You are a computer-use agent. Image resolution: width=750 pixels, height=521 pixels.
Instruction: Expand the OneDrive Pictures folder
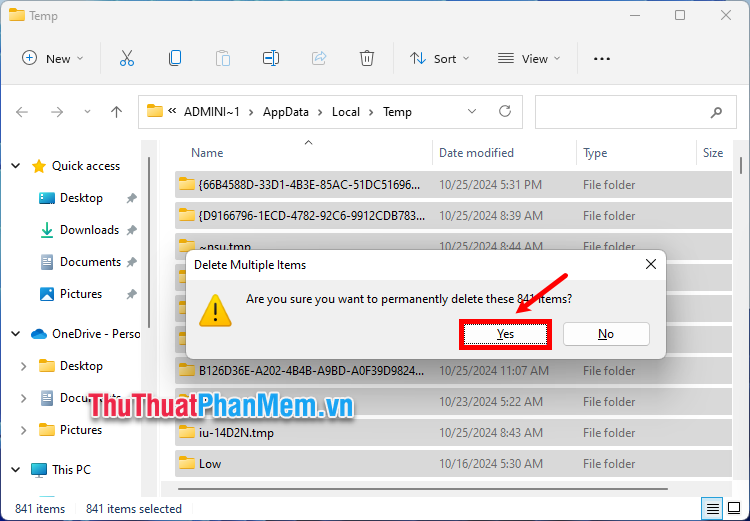(x=23, y=430)
